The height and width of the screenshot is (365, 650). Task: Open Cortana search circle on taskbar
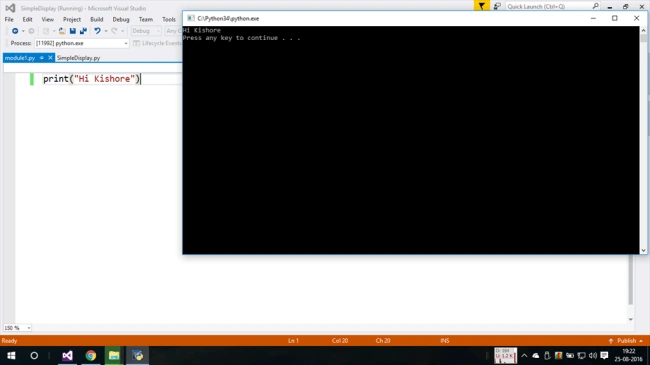(x=34, y=355)
